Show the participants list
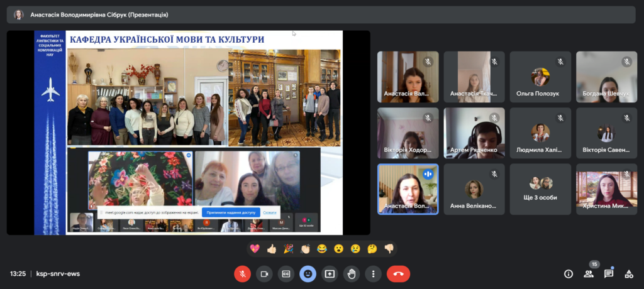Image resolution: width=644 pixels, height=289 pixels. [x=589, y=274]
